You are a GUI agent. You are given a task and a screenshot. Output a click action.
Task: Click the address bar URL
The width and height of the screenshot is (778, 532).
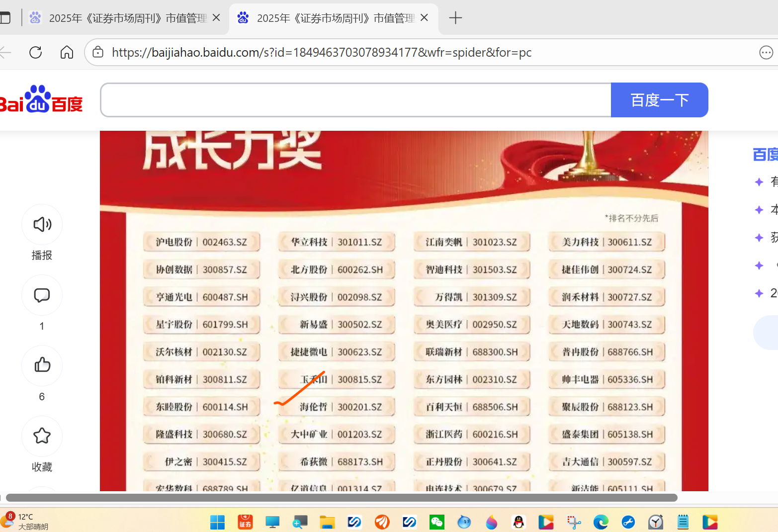click(x=322, y=52)
